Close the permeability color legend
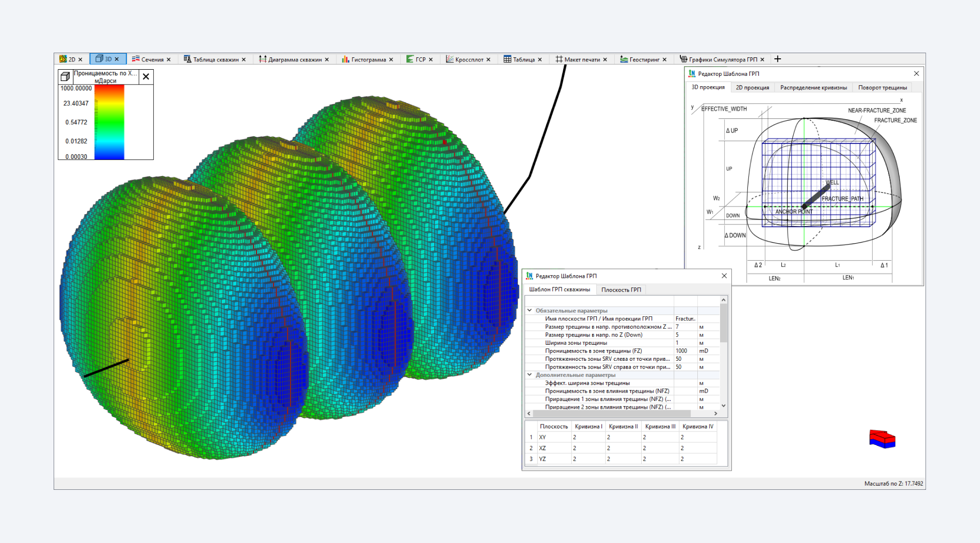 [x=146, y=76]
